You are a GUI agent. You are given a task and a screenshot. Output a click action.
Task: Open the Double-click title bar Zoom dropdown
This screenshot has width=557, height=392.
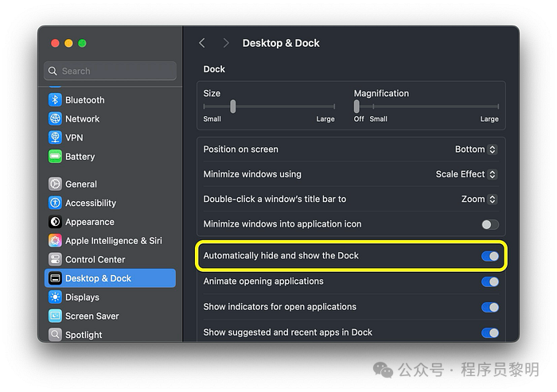pos(479,199)
